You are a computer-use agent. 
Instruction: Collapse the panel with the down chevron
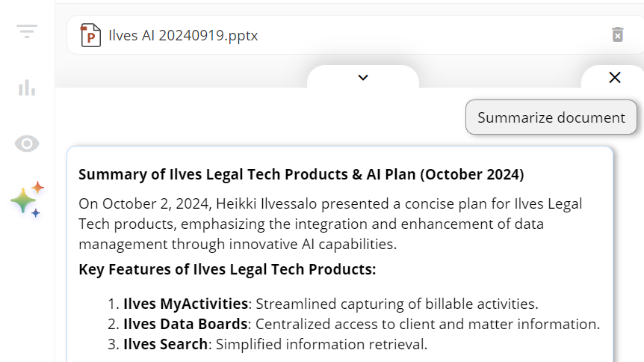362,77
